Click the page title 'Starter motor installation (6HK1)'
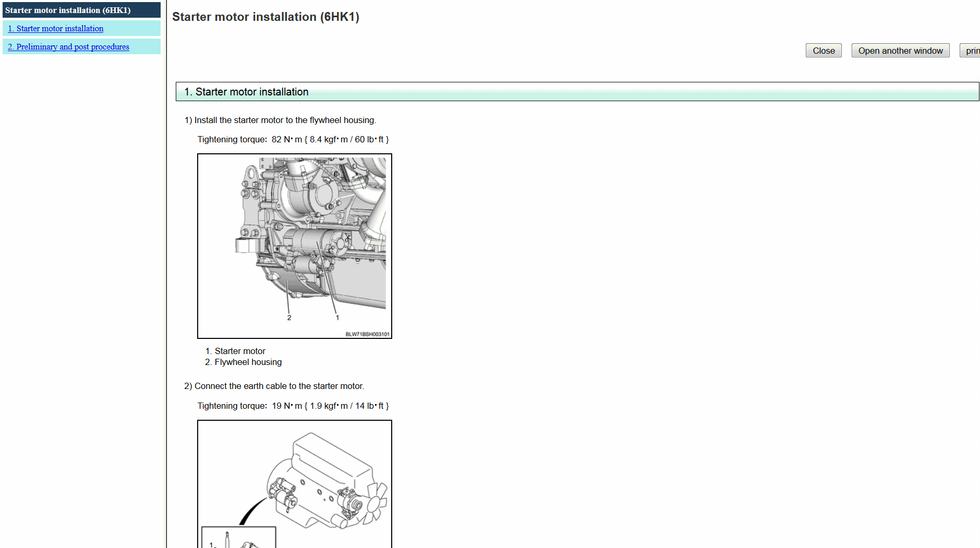Screen dimensions: 980x548 pos(265,17)
